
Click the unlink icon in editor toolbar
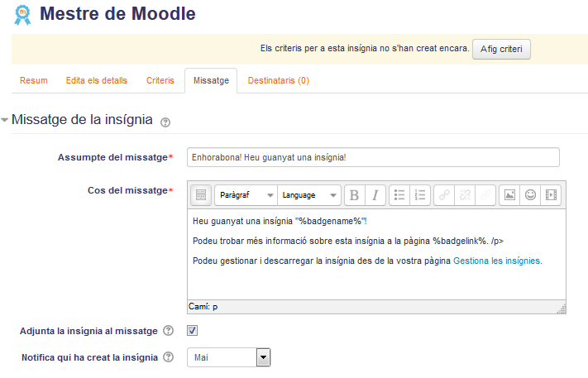click(x=465, y=195)
